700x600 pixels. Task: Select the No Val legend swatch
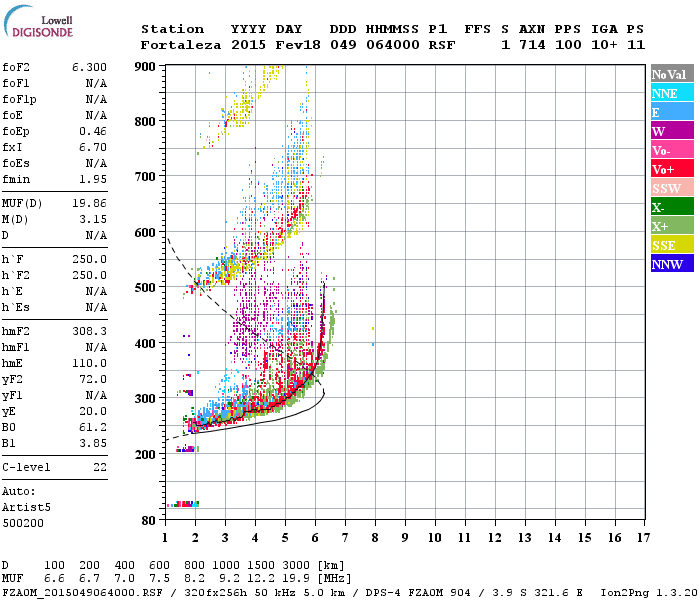(x=672, y=74)
